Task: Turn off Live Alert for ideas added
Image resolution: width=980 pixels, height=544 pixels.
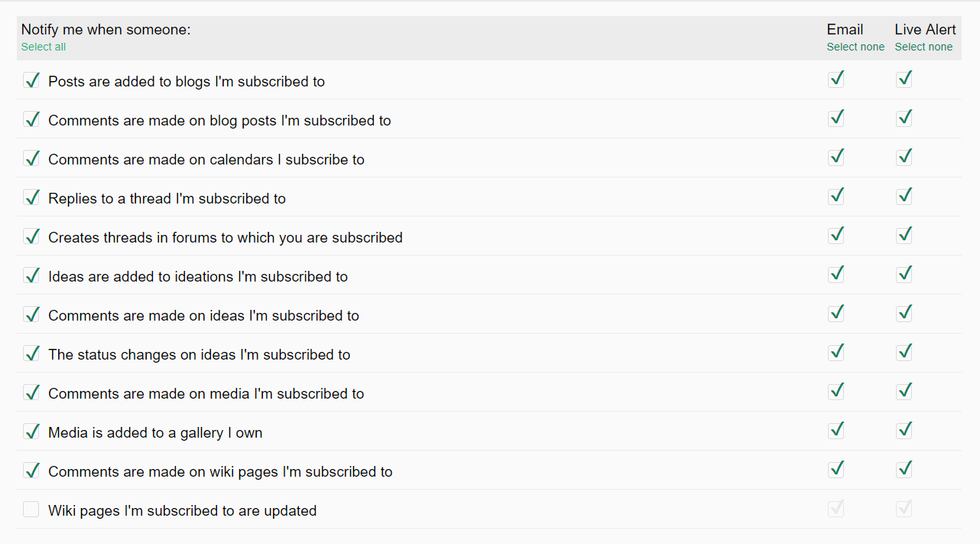Action: (904, 274)
